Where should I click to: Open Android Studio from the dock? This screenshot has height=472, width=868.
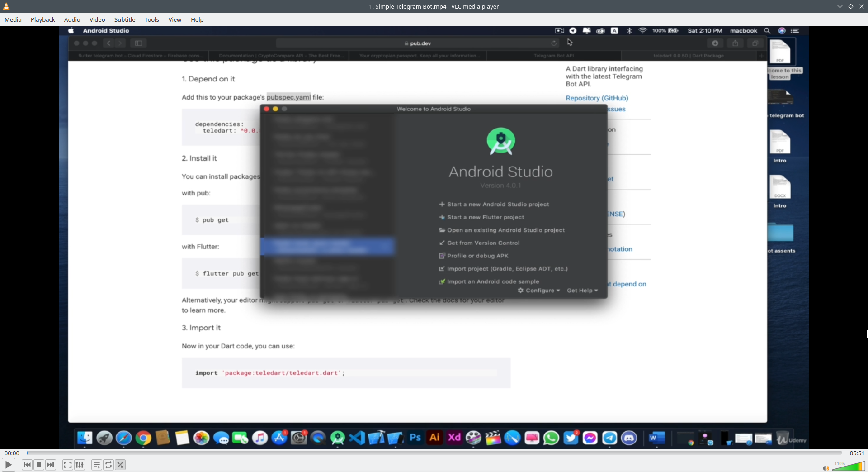(338, 438)
